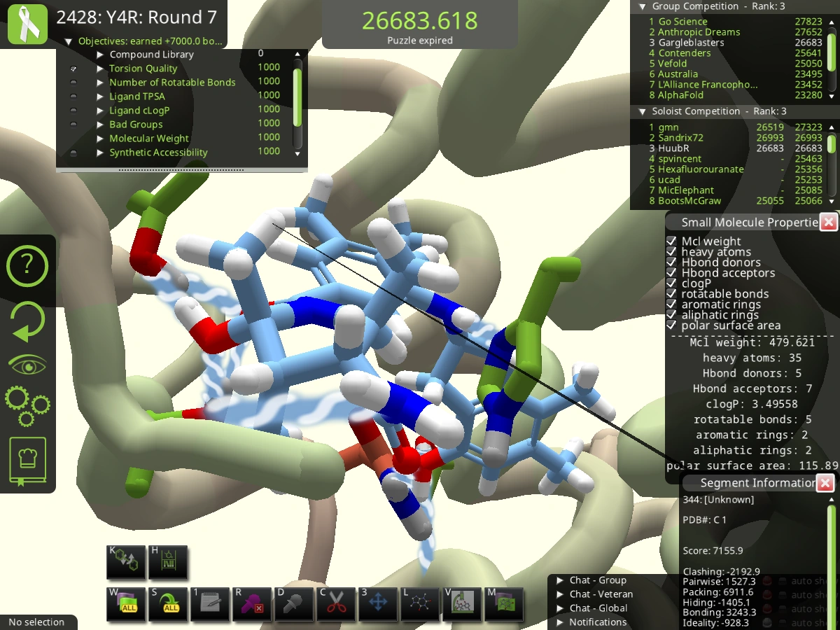Expand the Torsion Quality objective
Image resolution: width=840 pixels, height=630 pixels.
[x=100, y=68]
